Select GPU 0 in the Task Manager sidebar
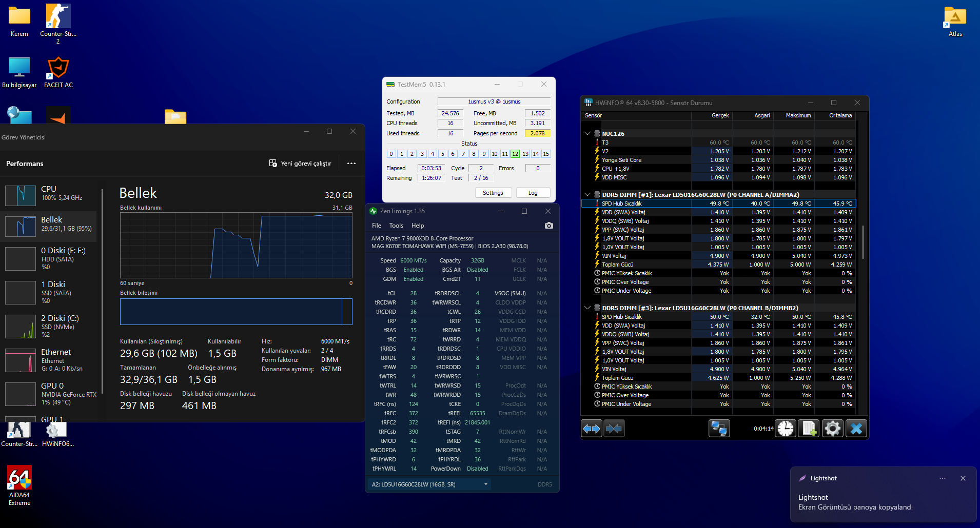980x528 pixels. (x=49, y=394)
